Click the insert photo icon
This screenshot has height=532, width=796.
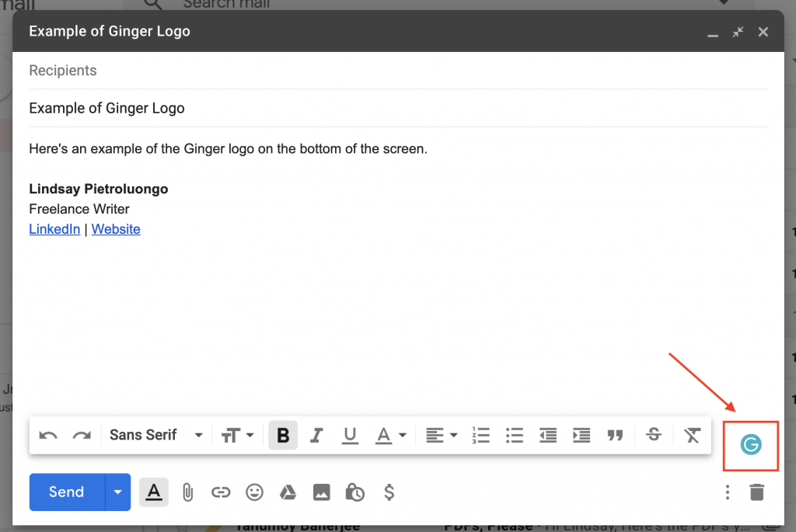click(321, 492)
